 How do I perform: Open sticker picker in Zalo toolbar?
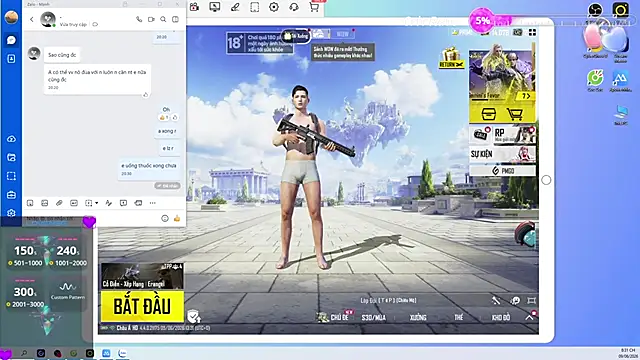[30, 203]
